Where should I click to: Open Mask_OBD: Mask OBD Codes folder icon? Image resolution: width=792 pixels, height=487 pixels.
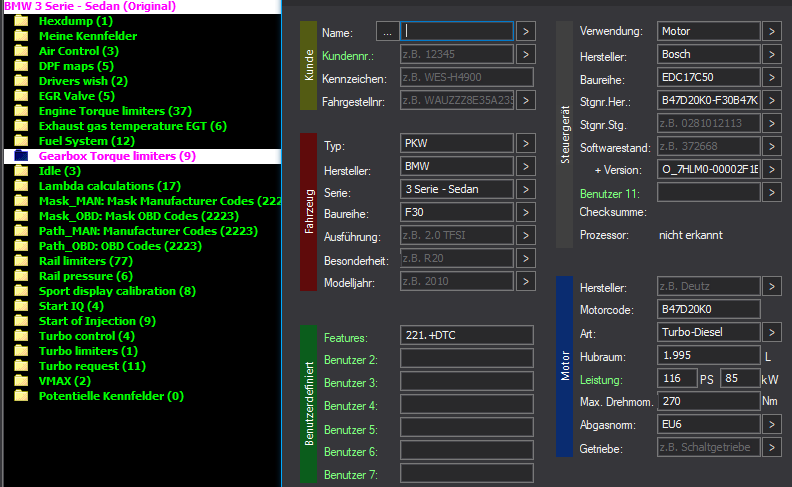point(21,216)
